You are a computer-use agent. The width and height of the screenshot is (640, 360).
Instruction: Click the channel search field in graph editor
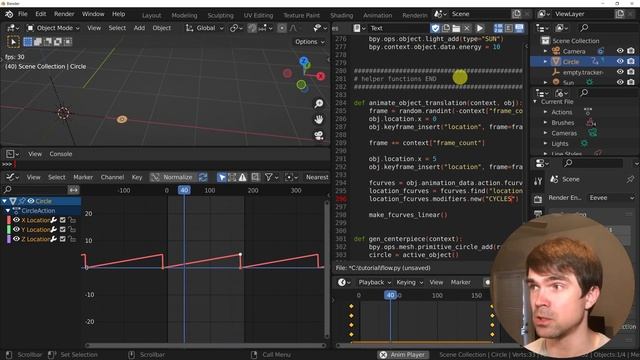point(34,190)
